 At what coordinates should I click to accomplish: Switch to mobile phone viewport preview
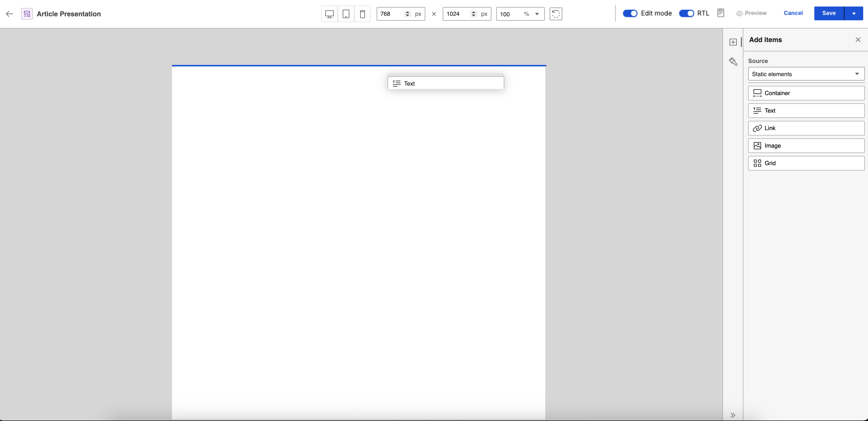363,14
